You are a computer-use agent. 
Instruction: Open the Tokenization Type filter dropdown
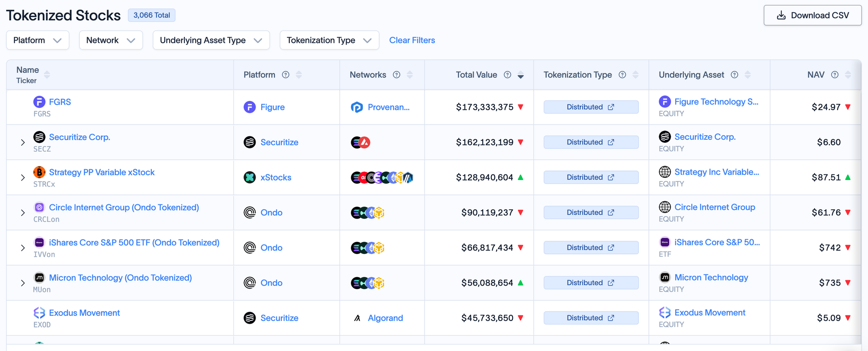coord(329,40)
